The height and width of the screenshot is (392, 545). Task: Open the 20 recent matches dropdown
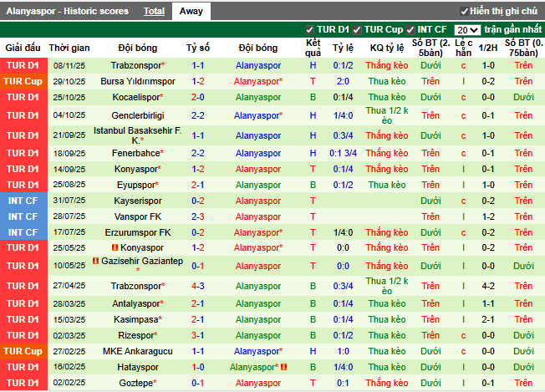point(467,30)
